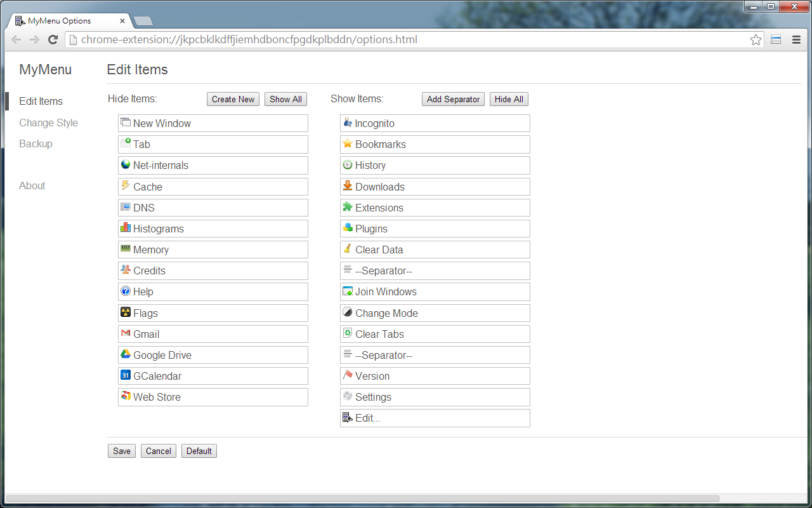Viewport: 812px width, 508px height.
Task: Click the Credits people icon
Action: 126,270
